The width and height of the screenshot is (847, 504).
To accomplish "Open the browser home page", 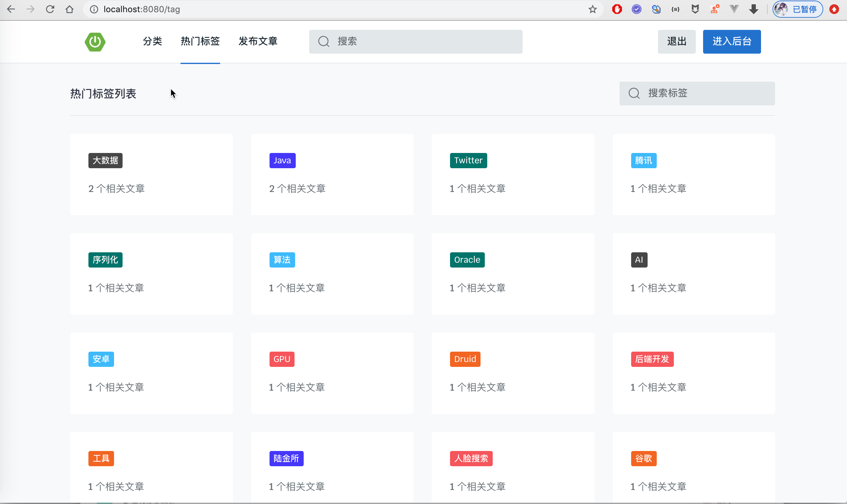I will [70, 9].
